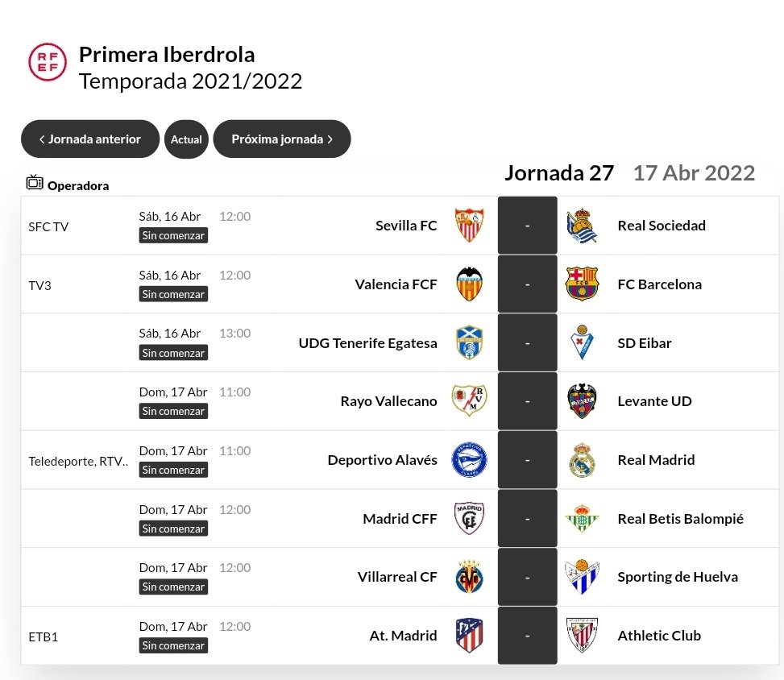Click the RFEF logo
The image size is (784, 680).
pyautogui.click(x=48, y=61)
